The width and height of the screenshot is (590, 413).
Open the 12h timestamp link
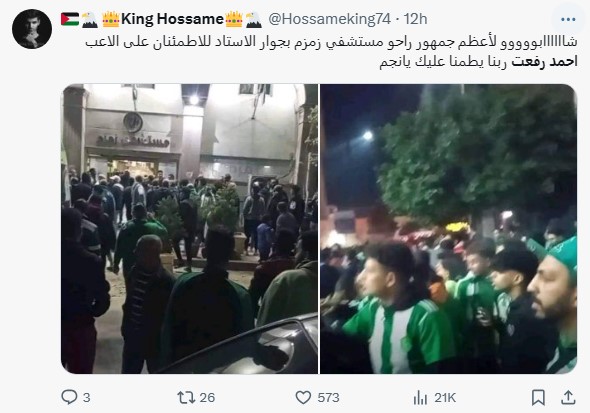(x=415, y=19)
